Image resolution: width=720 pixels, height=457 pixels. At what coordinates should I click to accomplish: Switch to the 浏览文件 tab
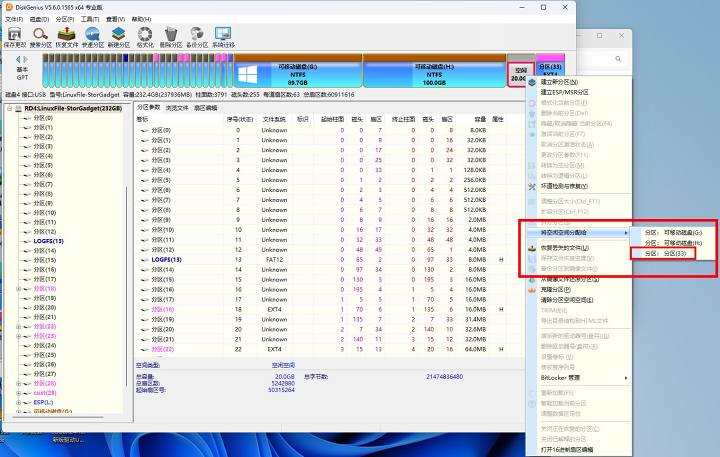click(x=177, y=108)
